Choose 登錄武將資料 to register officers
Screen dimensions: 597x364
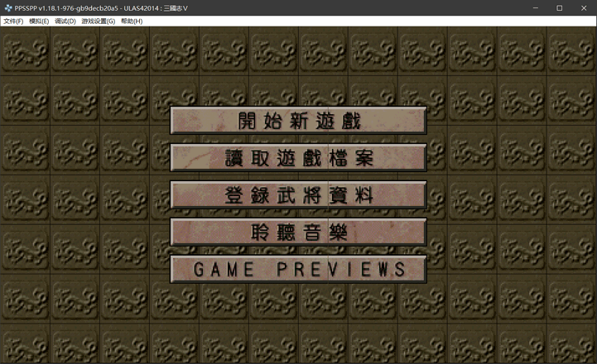298,194
